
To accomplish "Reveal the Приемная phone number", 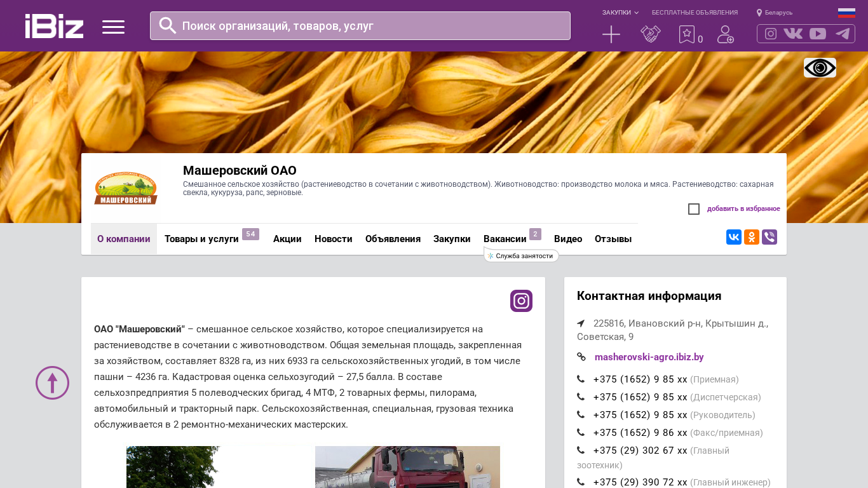I will point(641,379).
